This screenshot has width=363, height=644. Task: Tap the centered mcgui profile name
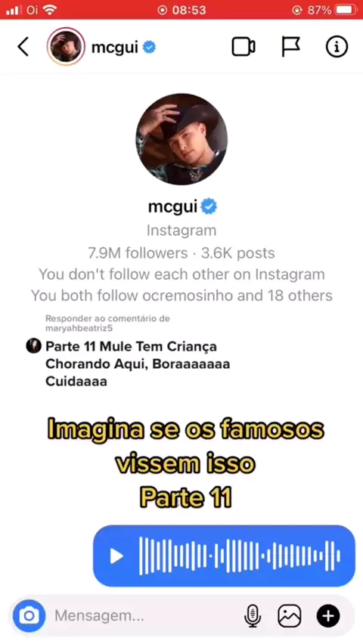[x=172, y=206]
